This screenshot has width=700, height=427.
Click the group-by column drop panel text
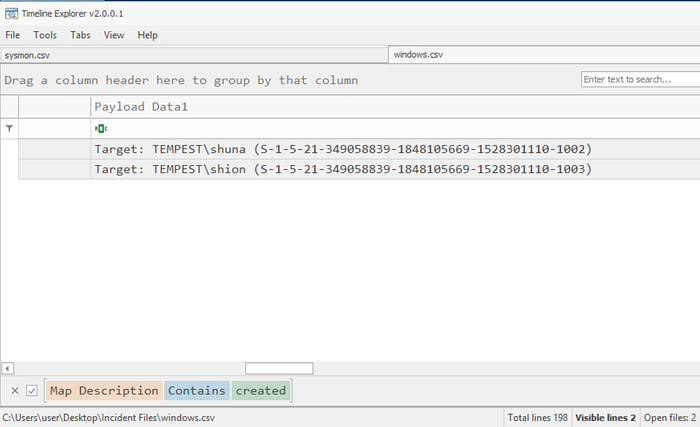pyautogui.click(x=181, y=80)
